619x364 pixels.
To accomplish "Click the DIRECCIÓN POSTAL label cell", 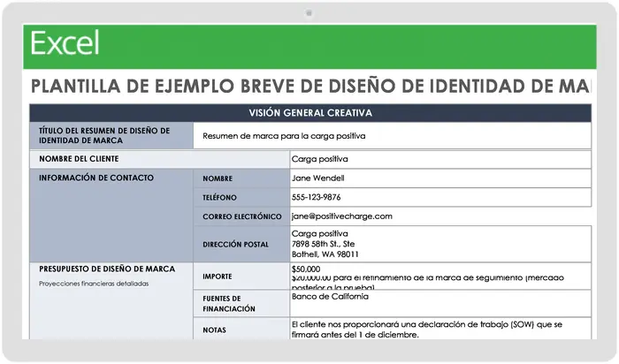I will point(241,244).
